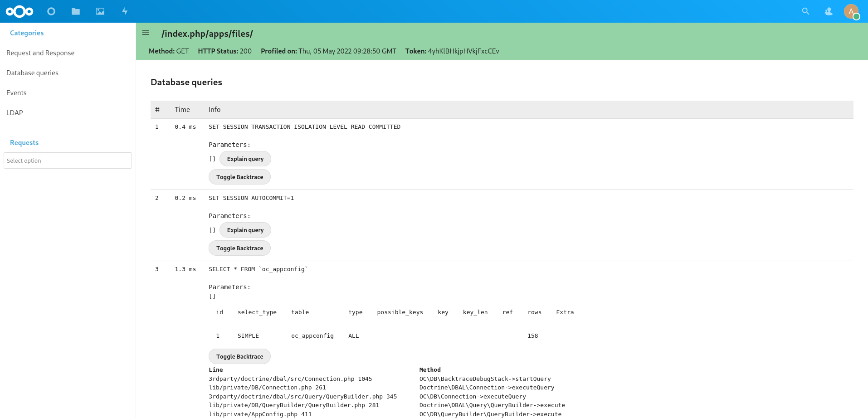Image resolution: width=868 pixels, height=418 pixels.
Task: Toggle Backtrace for SET SESSION AUTOCOMMIT query
Action: [239, 248]
